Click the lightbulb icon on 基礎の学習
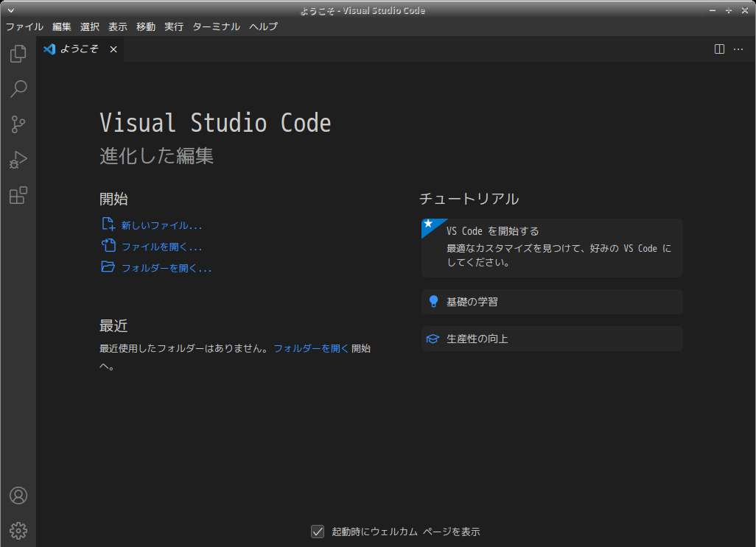Screen dimensions: 756x547 [x=433, y=301]
